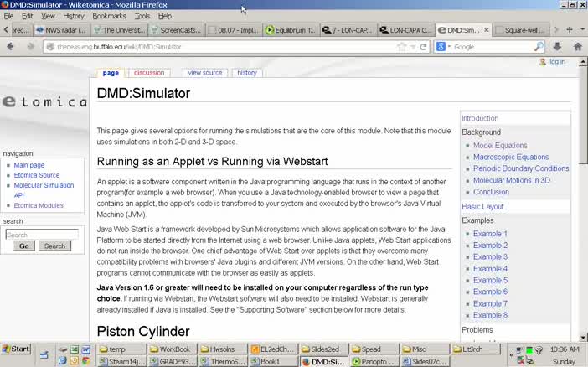
Task: Open the Windows Start button
Action: coord(16,349)
